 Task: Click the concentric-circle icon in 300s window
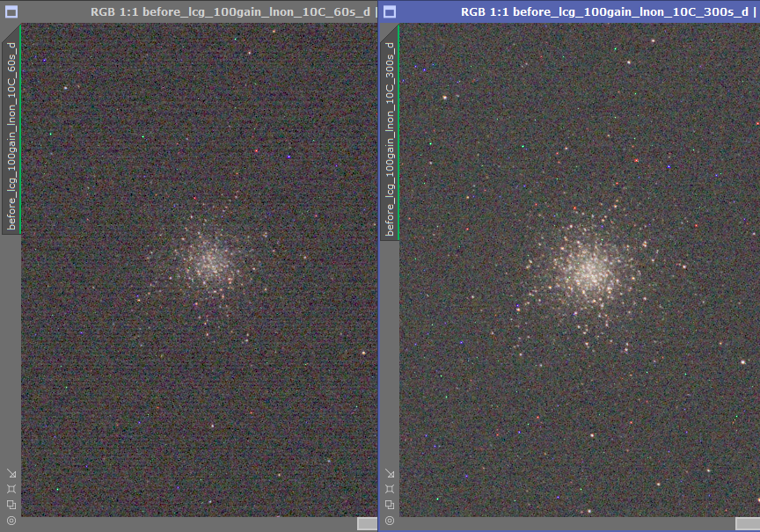389,521
